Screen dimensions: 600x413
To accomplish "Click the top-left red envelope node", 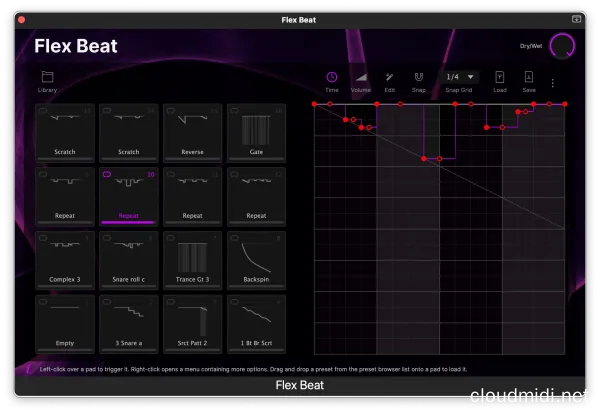I will [x=314, y=103].
